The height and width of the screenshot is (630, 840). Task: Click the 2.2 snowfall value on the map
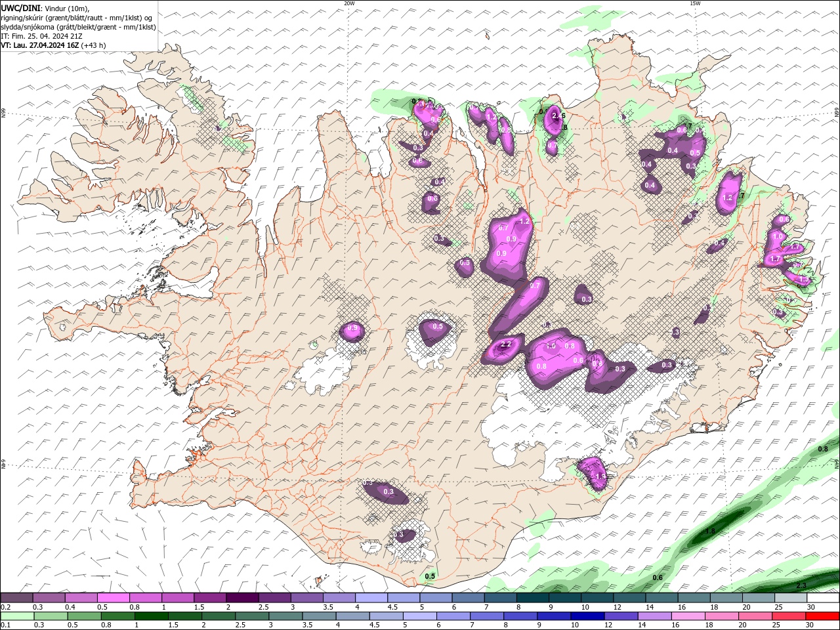(505, 345)
